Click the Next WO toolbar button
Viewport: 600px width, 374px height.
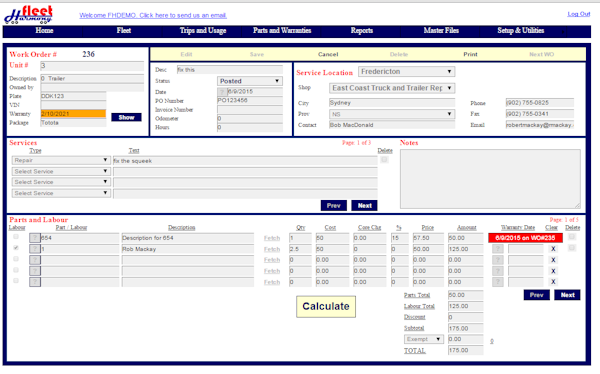(x=541, y=54)
